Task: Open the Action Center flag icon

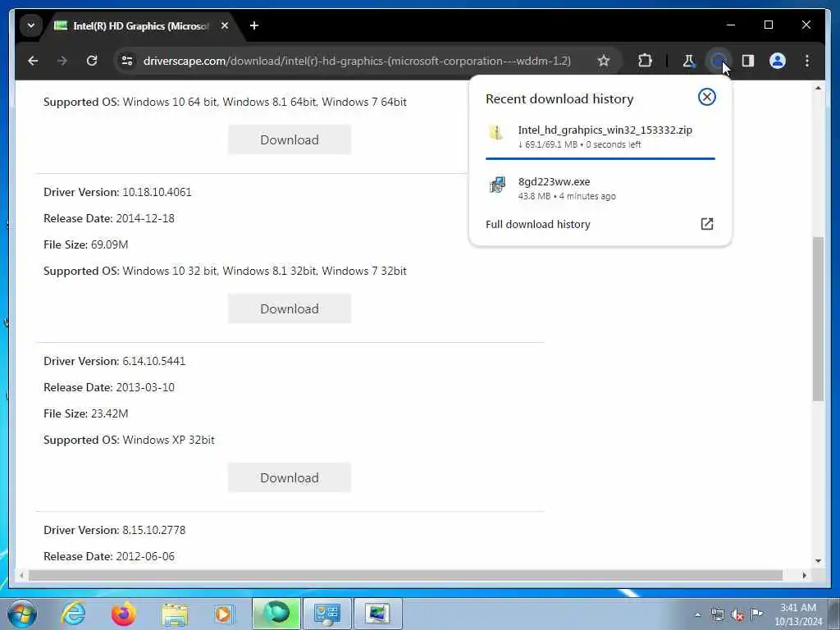Action: pyautogui.click(x=757, y=614)
